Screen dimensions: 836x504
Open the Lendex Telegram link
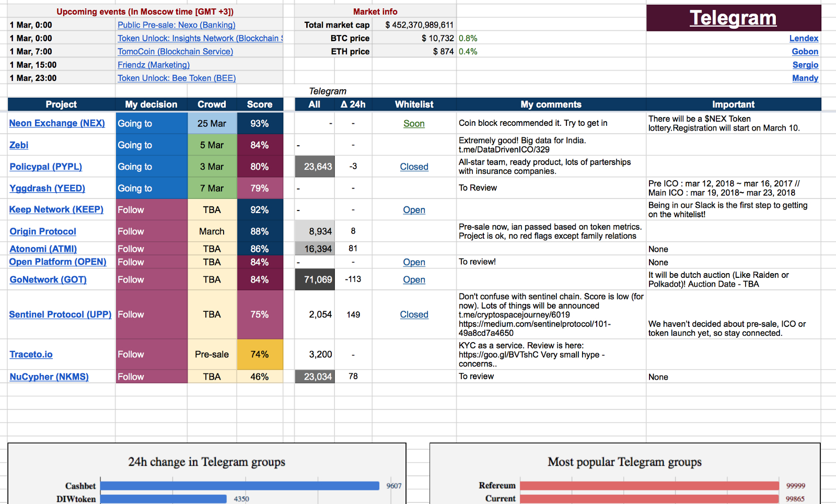[804, 38]
